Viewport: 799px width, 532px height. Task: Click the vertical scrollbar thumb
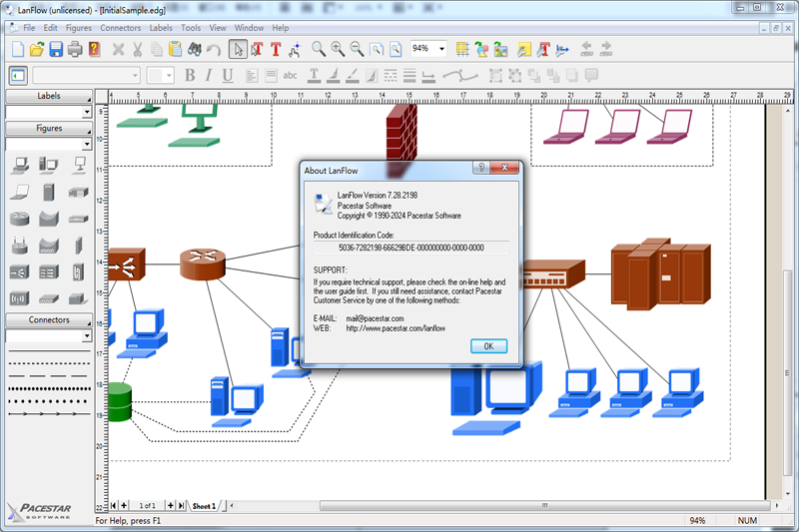[x=788, y=374]
